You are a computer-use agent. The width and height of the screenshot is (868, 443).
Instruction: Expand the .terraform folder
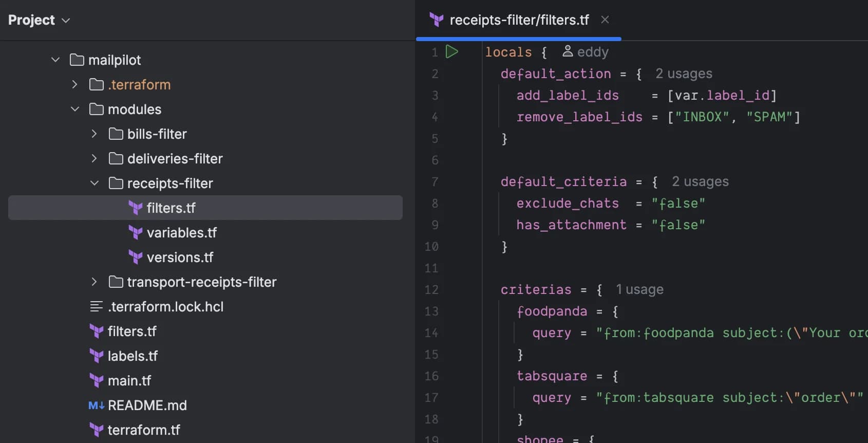[x=75, y=85]
